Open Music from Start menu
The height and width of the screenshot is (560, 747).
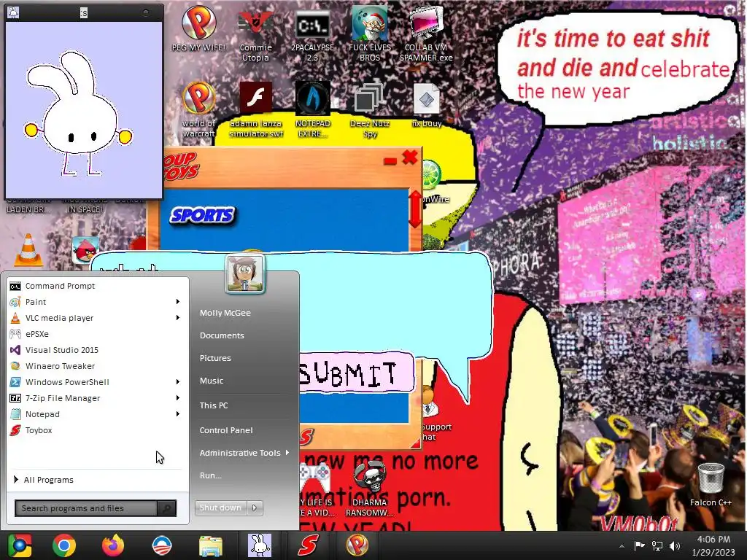tap(212, 381)
